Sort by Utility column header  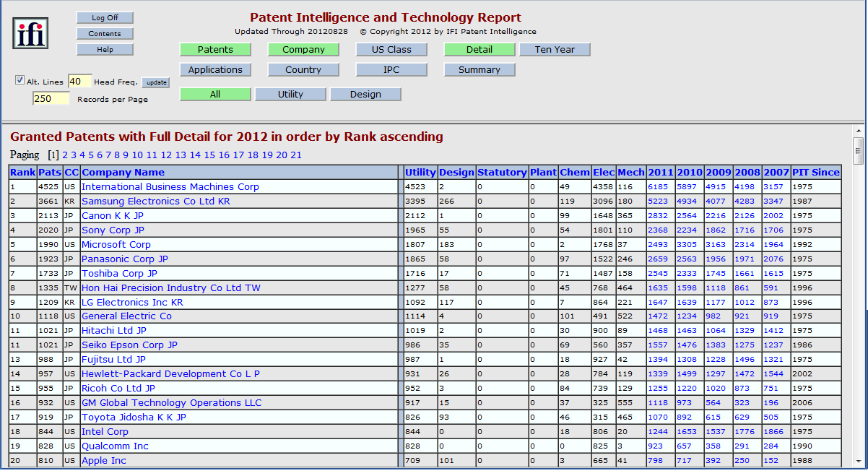click(x=420, y=173)
